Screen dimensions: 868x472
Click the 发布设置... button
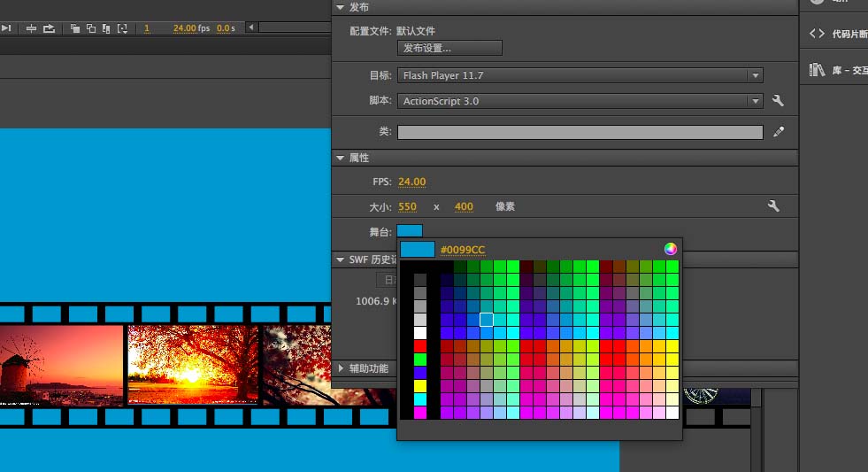(x=449, y=48)
